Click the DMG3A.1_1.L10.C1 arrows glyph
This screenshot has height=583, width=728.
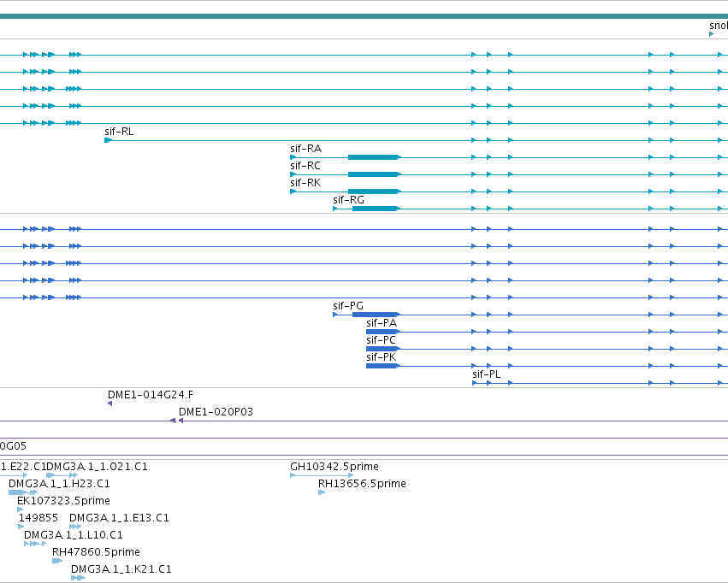[35, 545]
